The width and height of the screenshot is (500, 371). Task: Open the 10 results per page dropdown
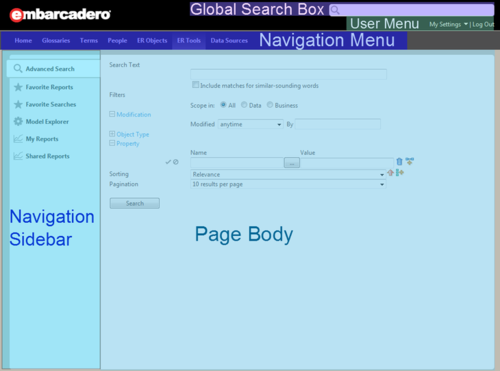[x=288, y=184]
